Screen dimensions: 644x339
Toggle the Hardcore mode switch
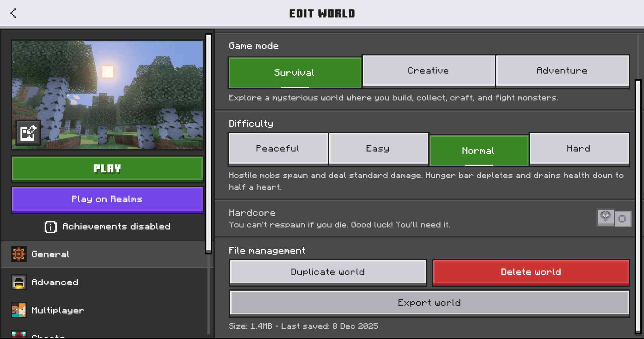(x=622, y=219)
